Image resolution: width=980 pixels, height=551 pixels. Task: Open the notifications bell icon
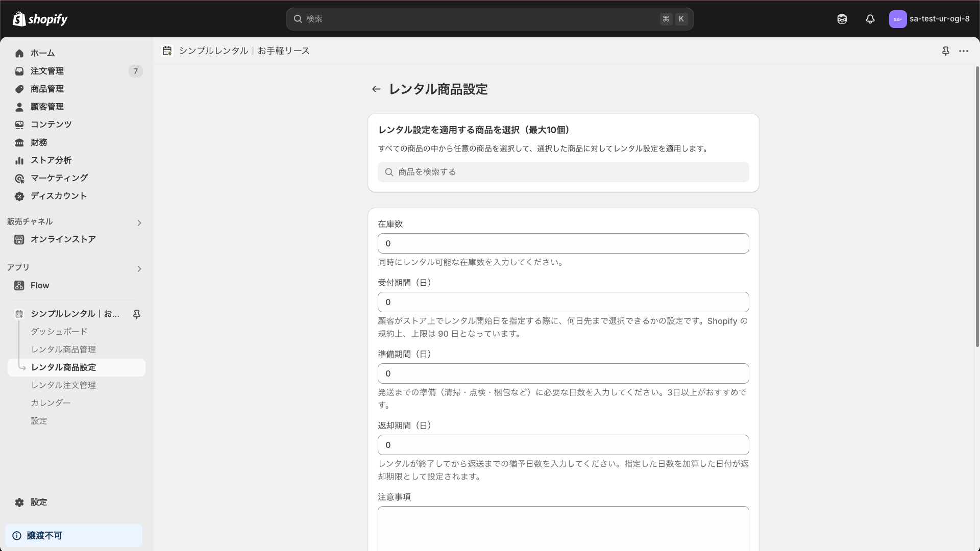coord(870,19)
